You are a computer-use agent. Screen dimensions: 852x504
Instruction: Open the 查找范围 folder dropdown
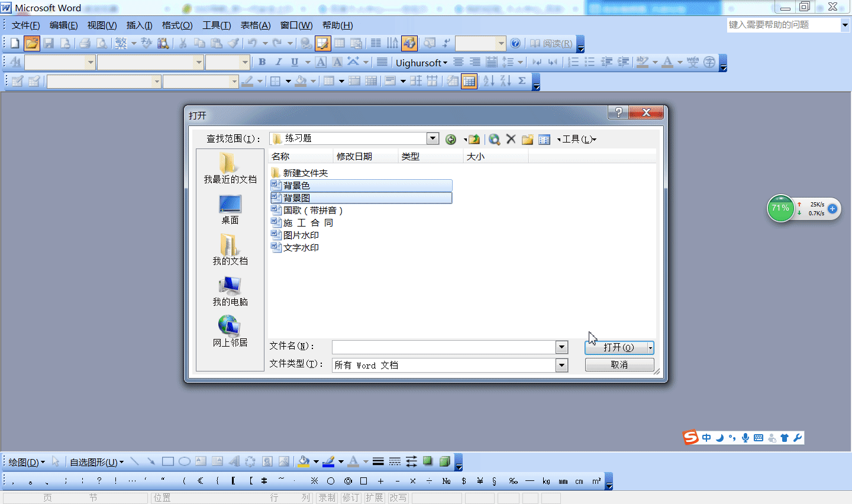(x=433, y=138)
